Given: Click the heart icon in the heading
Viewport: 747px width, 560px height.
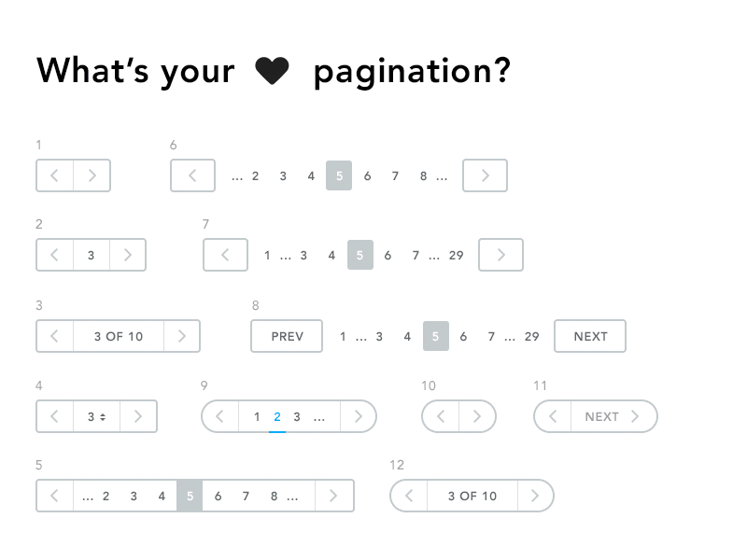Looking at the screenshot, I should pyautogui.click(x=273, y=70).
